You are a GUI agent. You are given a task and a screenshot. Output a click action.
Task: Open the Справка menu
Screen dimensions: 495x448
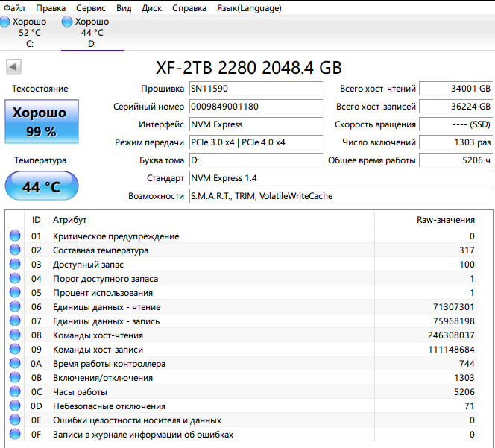click(189, 8)
